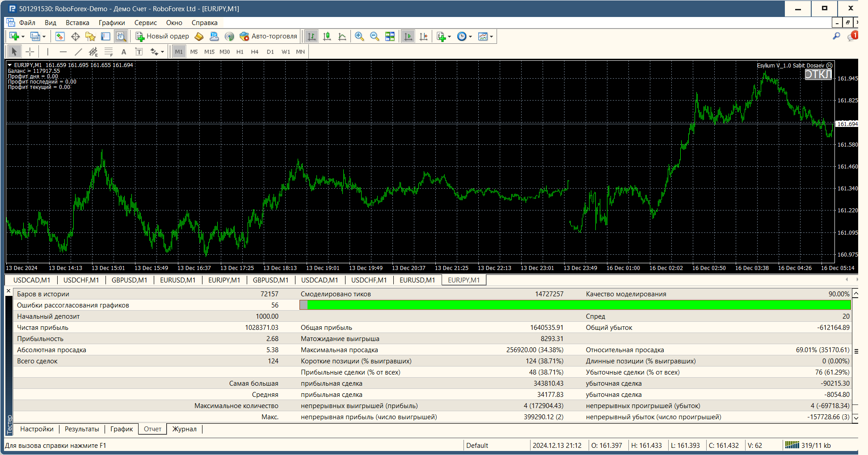Switch to the График tester tab
Image resolution: width=868 pixels, height=455 pixels.
[x=122, y=429]
